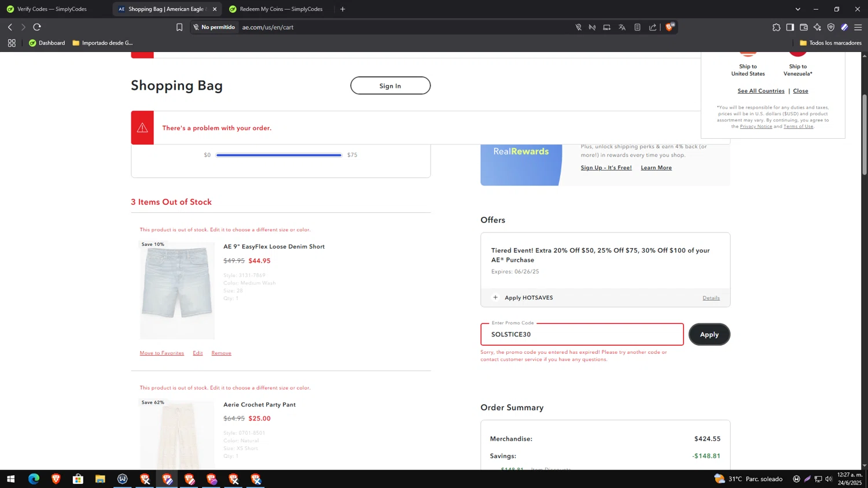The image size is (868, 488).
Task: Open the Brave VPN shield icon
Action: [831, 27]
